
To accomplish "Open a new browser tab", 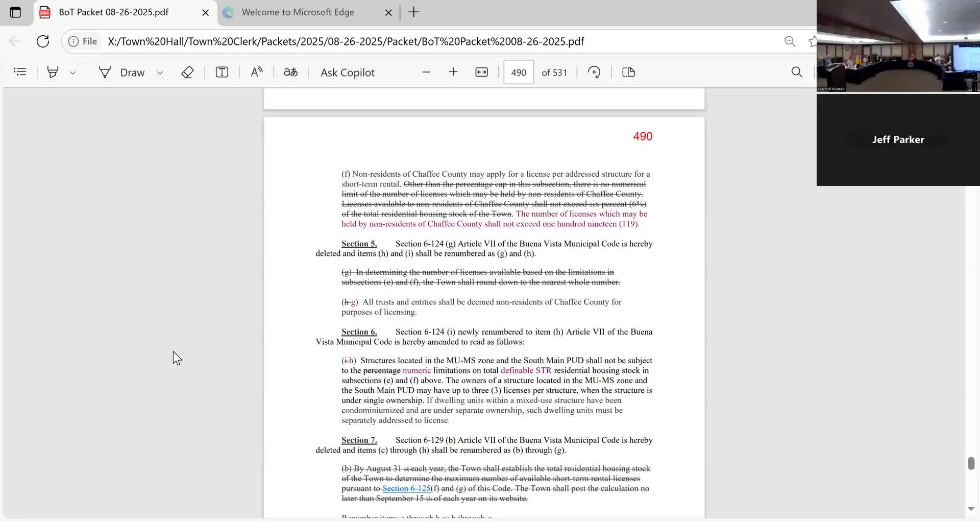I will pyautogui.click(x=414, y=12).
